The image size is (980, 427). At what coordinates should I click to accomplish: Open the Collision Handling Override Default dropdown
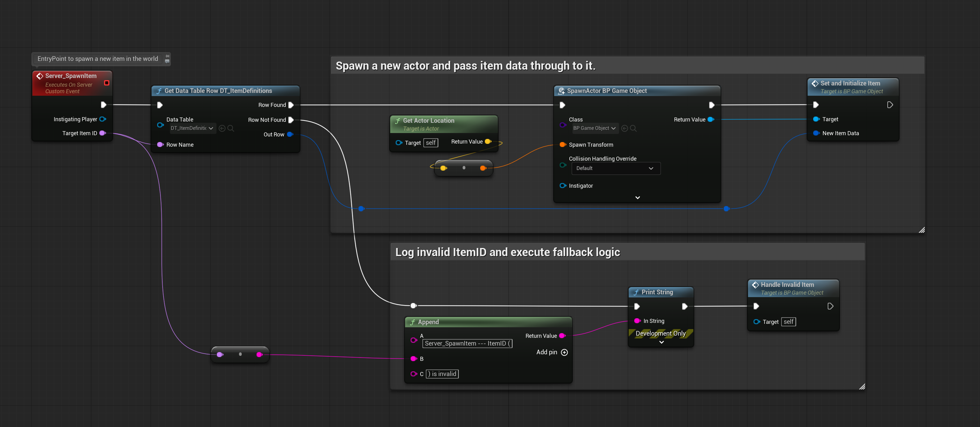616,168
